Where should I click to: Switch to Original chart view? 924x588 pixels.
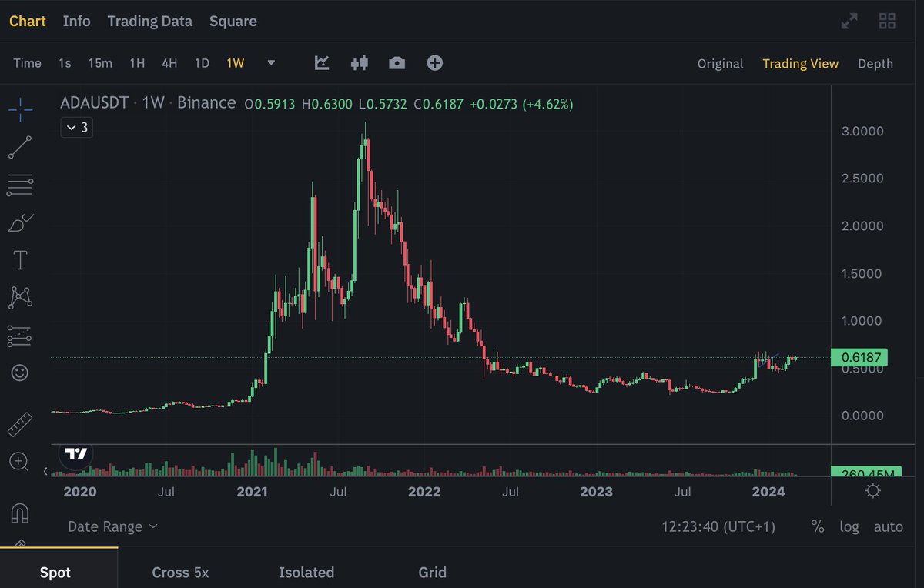pos(720,64)
